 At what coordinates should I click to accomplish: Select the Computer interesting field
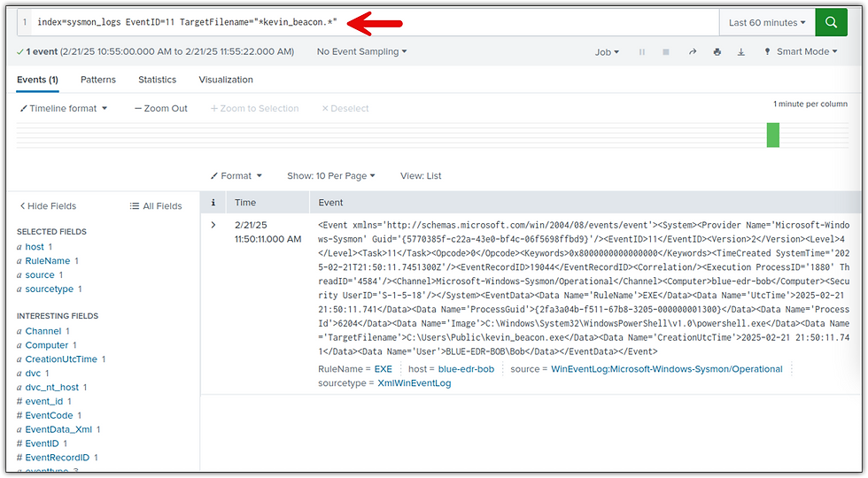(46, 345)
